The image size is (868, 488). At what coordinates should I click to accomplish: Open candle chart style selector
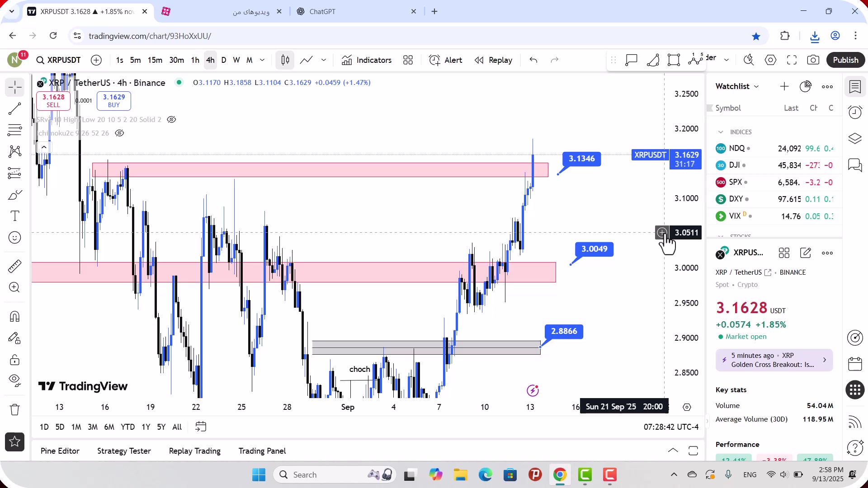coord(285,60)
